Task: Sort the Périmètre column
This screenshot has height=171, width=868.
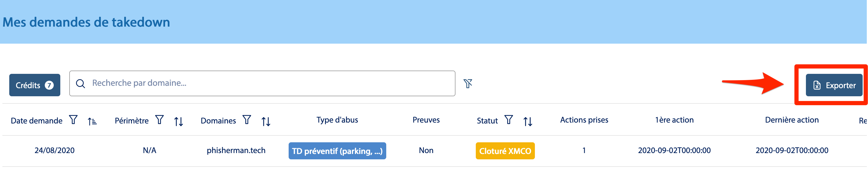Action: pos(178,121)
